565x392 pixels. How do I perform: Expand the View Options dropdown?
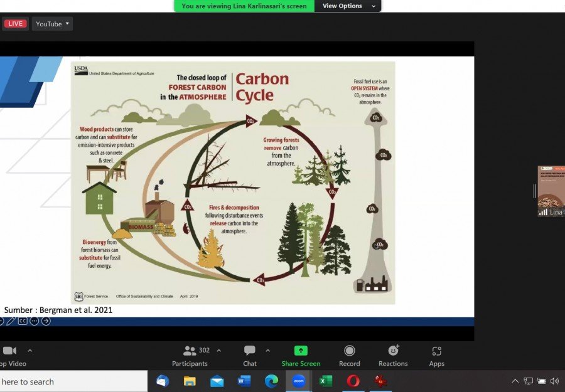coord(348,6)
